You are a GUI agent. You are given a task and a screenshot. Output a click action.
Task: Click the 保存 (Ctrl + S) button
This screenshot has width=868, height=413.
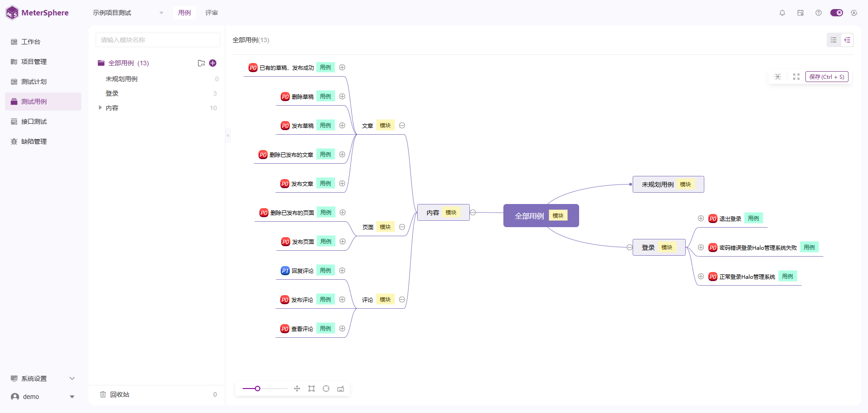click(826, 77)
